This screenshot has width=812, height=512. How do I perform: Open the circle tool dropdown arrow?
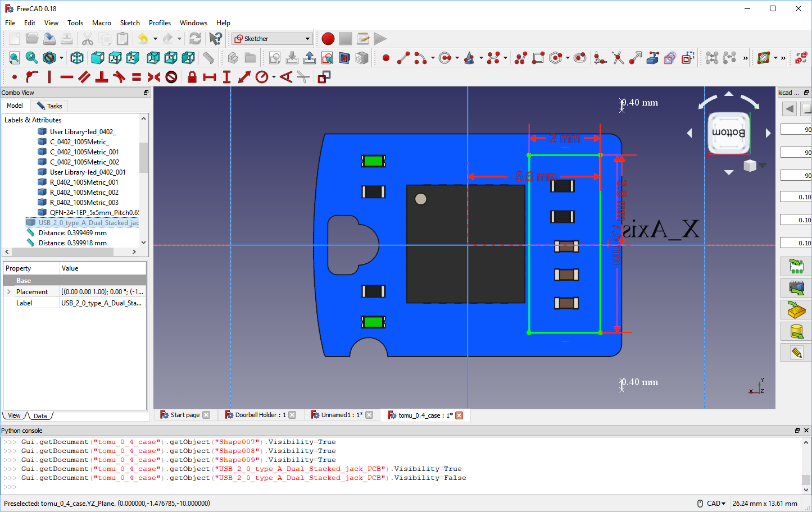pos(456,57)
